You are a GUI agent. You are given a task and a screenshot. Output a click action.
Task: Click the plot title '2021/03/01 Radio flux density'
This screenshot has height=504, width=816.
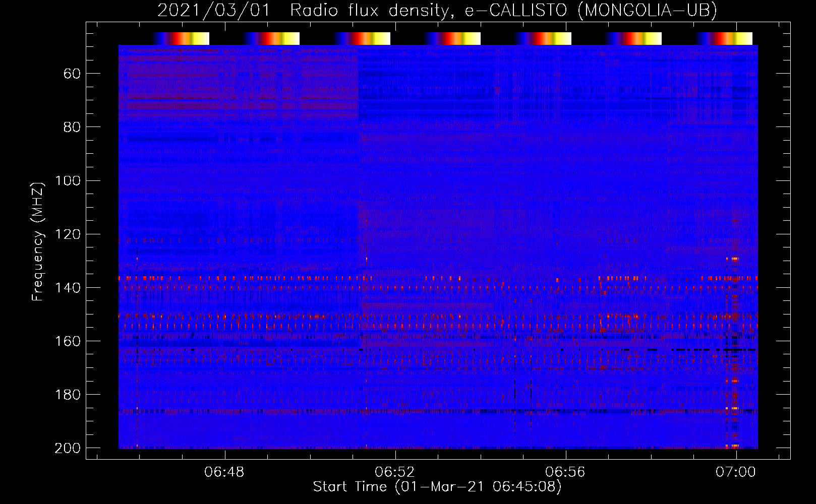[437, 10]
